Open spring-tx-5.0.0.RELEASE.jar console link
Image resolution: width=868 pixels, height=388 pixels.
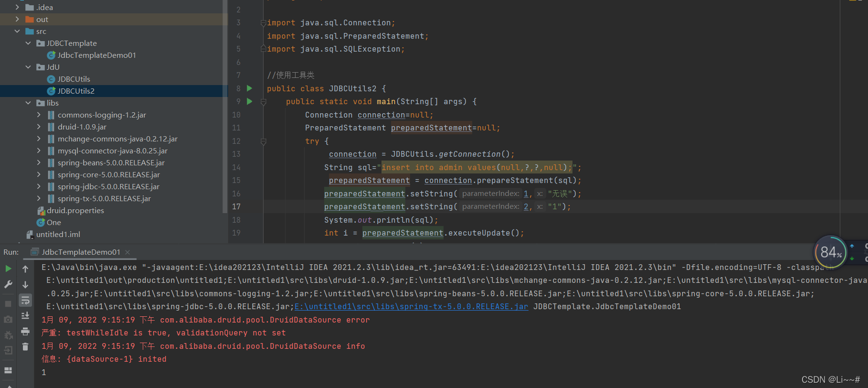[412, 307]
